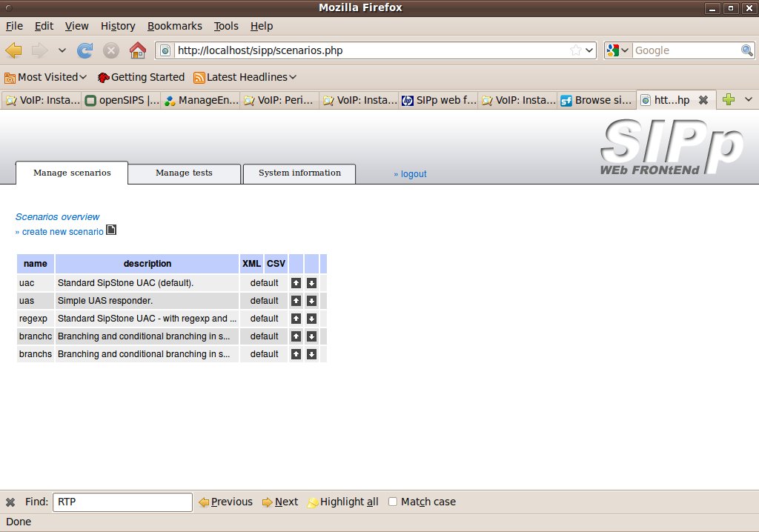Image resolution: width=759 pixels, height=532 pixels.
Task: Go to the Firefox home page icon
Action: coord(137,50)
